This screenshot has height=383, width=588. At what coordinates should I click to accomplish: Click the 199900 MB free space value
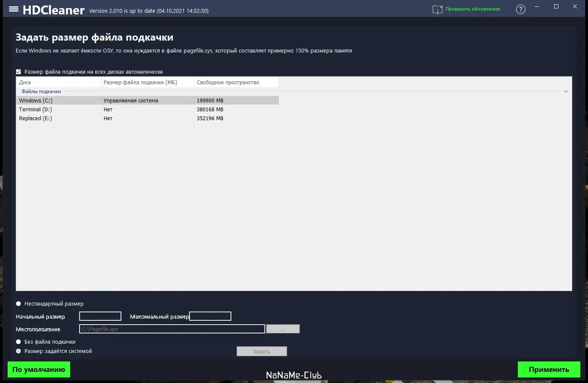tap(210, 101)
